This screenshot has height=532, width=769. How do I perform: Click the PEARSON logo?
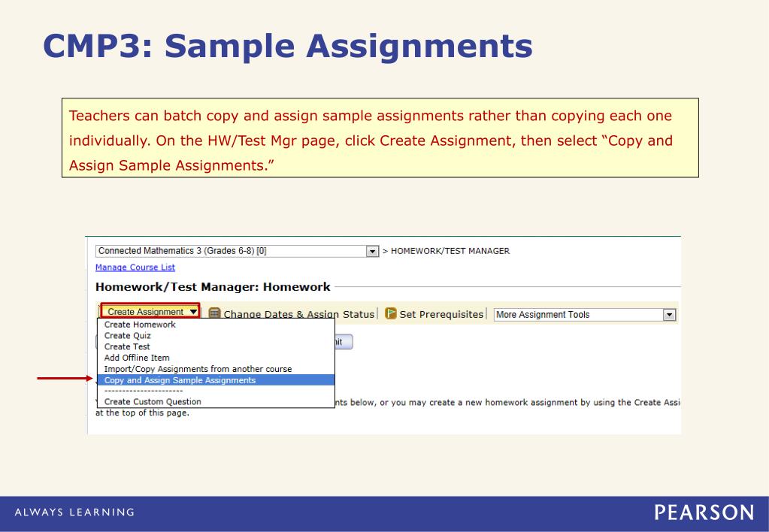pyautogui.click(x=704, y=513)
